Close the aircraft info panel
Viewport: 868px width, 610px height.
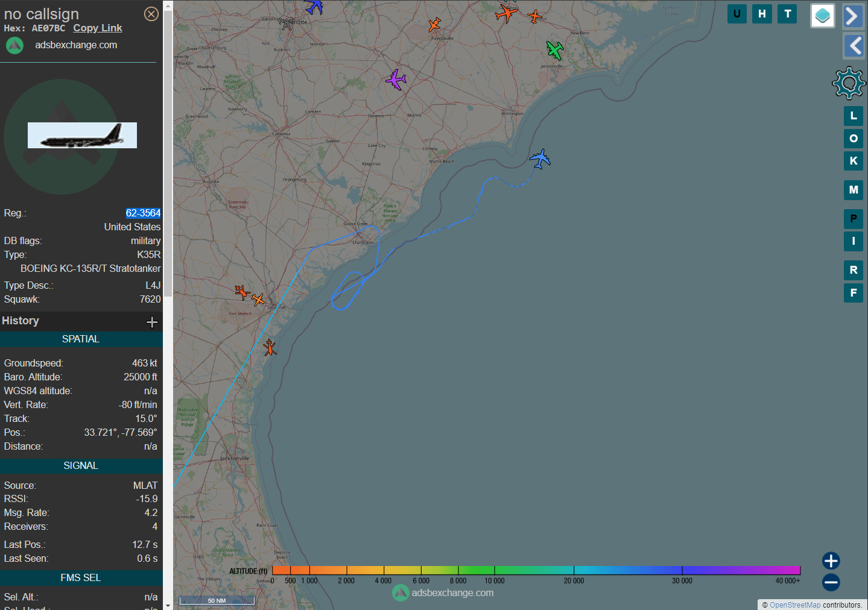coord(151,14)
